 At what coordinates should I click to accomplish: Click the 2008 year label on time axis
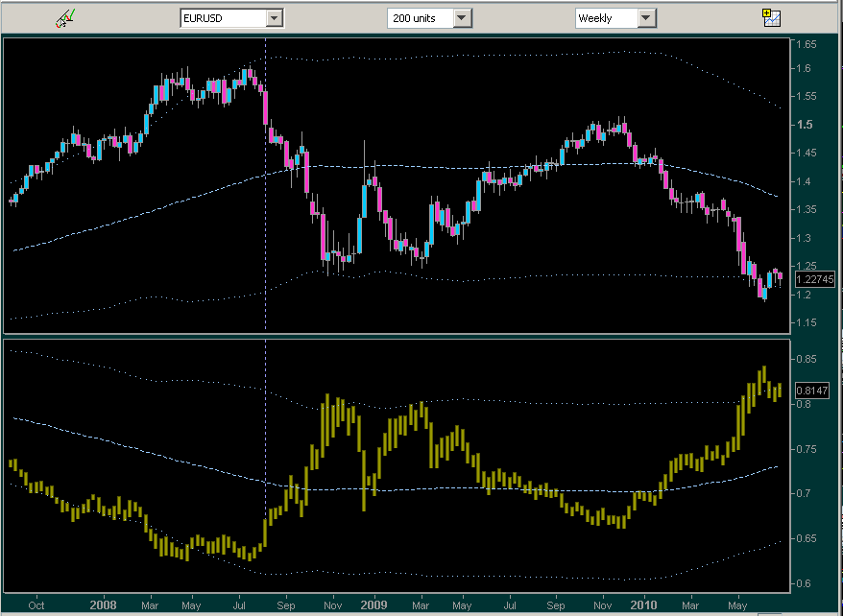click(103, 605)
